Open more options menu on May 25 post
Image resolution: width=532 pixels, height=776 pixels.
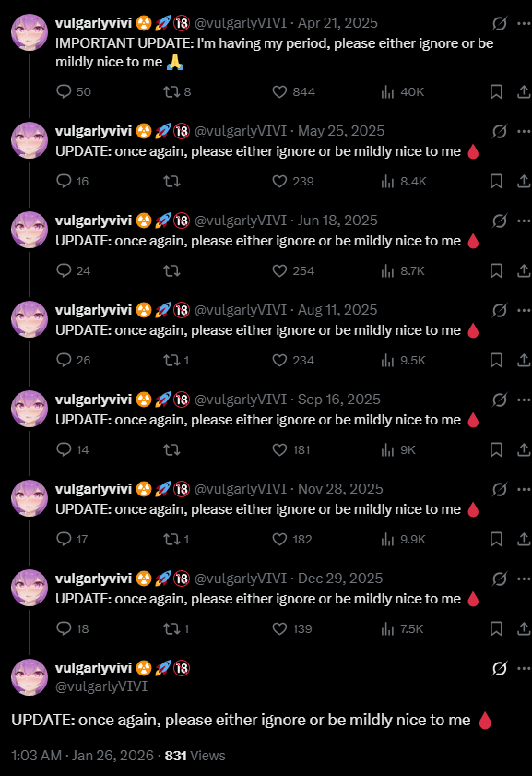[x=524, y=131]
